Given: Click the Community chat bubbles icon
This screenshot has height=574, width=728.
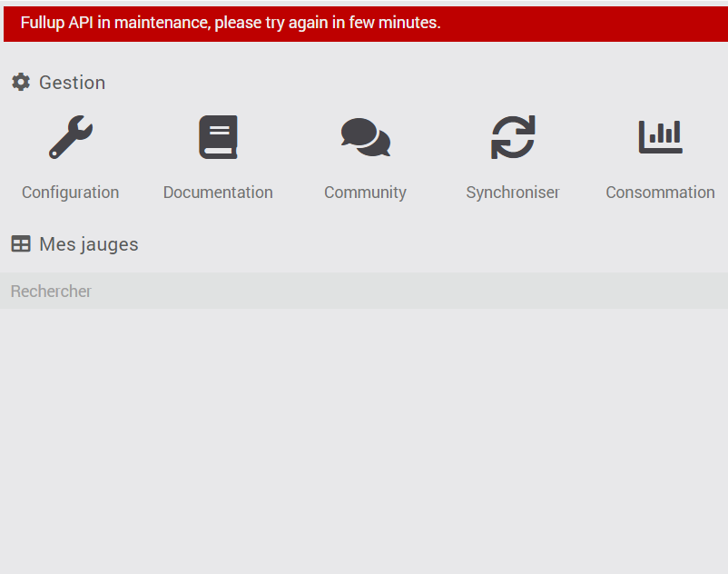Looking at the screenshot, I should click(x=366, y=137).
